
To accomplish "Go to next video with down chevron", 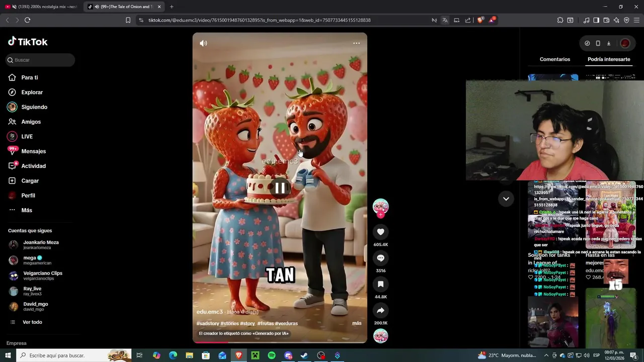I will tap(506, 199).
